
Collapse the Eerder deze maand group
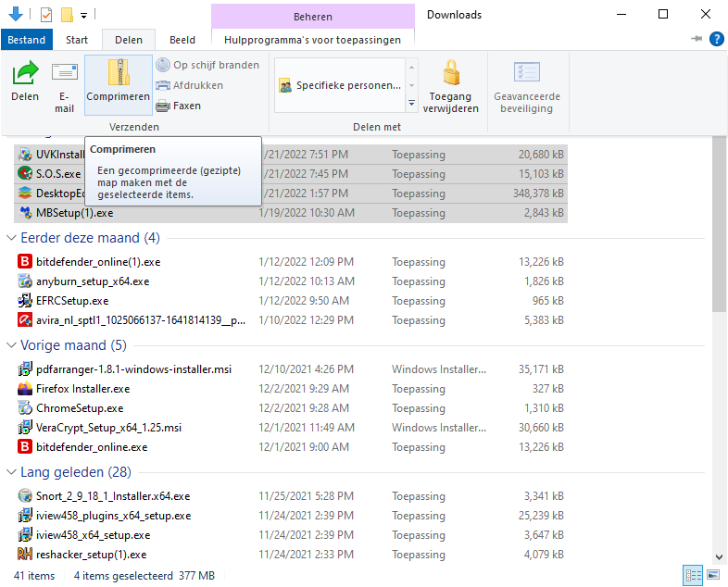tap(11, 239)
